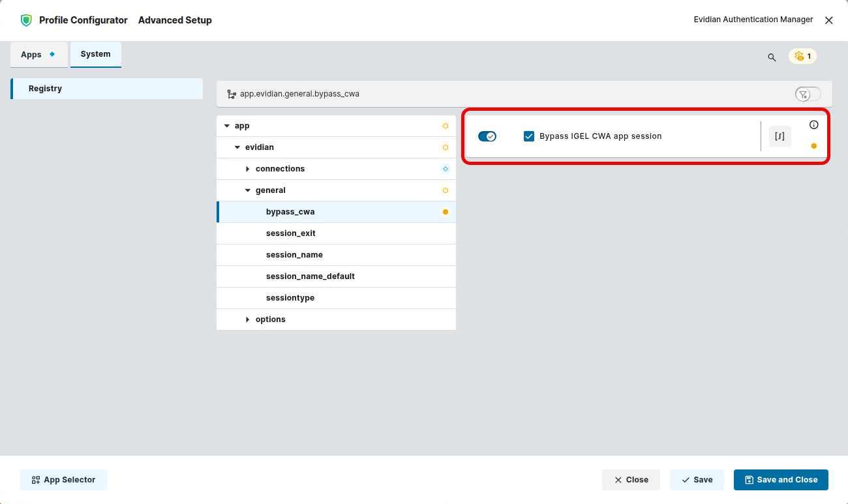848x504 pixels.
Task: Open the info icon for Bypass setting
Action: [813, 125]
